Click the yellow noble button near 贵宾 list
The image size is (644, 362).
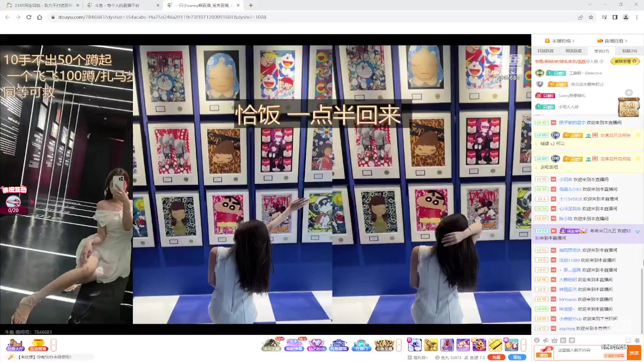click(x=625, y=61)
